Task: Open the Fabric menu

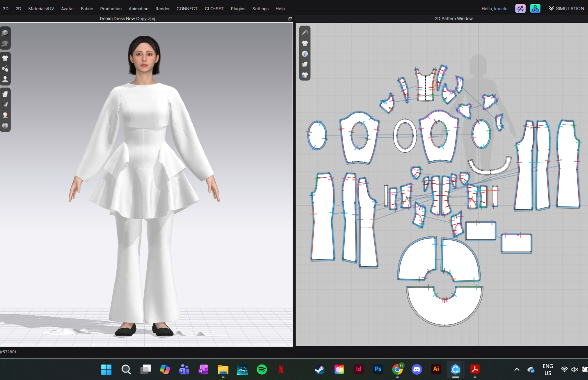Action: click(87, 9)
